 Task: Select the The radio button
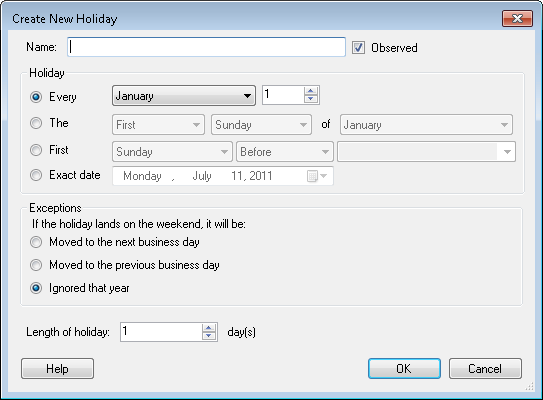(36, 123)
